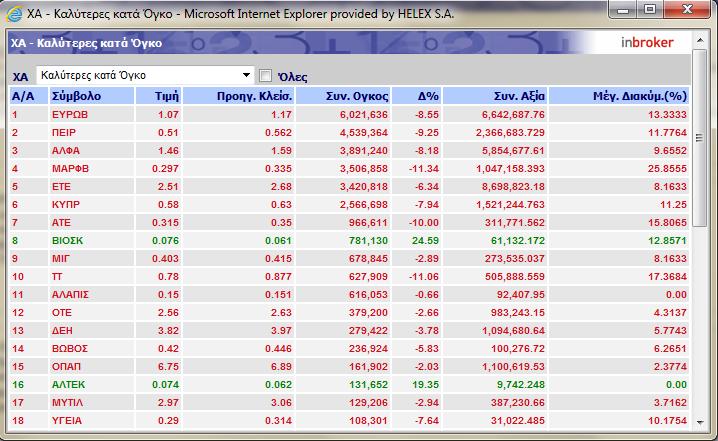
Task: Click volume value 379,200
Action: [x=368, y=313]
